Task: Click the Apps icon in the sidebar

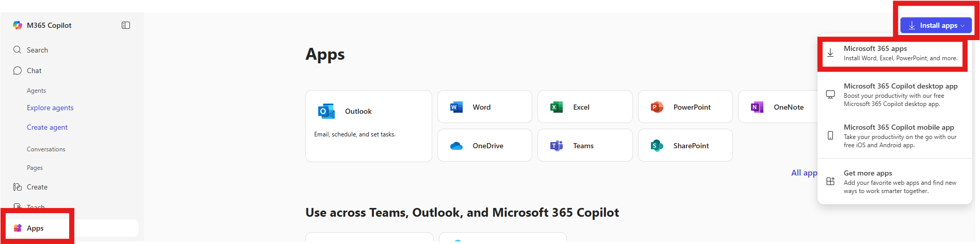Action: point(18,228)
